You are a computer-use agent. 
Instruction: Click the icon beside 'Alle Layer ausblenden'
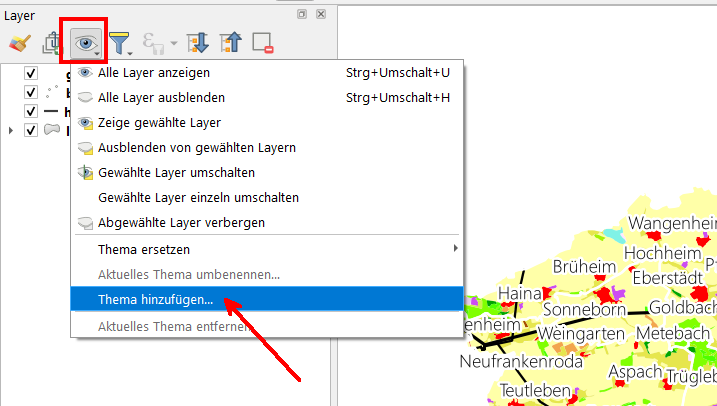tap(85, 97)
